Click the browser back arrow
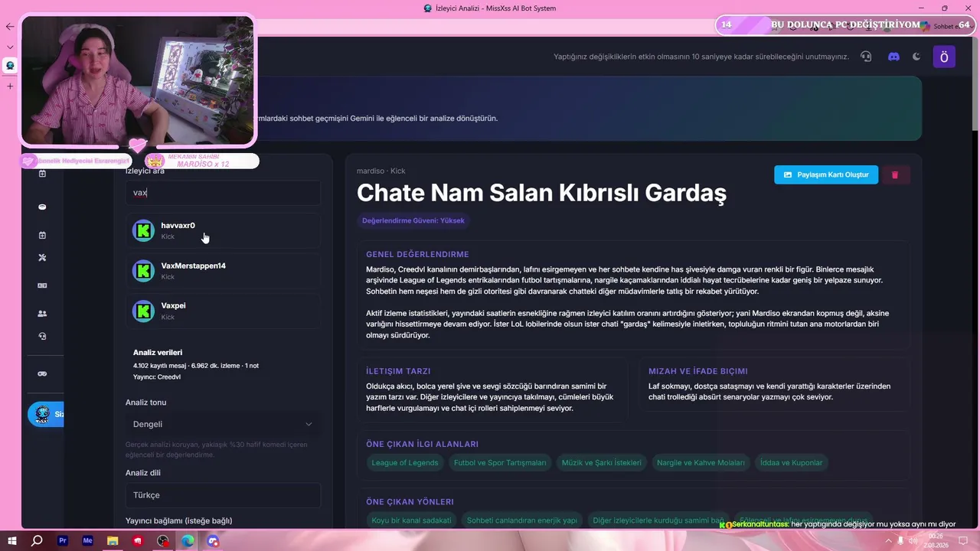This screenshot has height=551, width=980. click(x=10, y=27)
